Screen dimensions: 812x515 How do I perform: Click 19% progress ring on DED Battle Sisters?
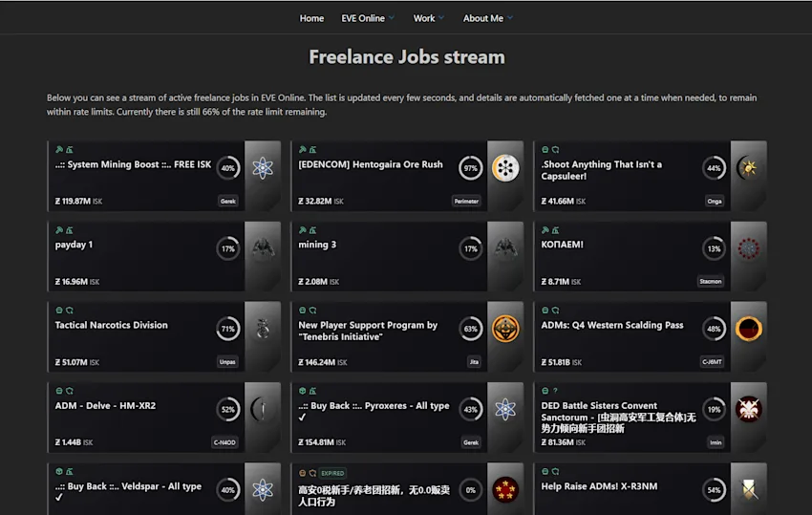[x=714, y=409]
